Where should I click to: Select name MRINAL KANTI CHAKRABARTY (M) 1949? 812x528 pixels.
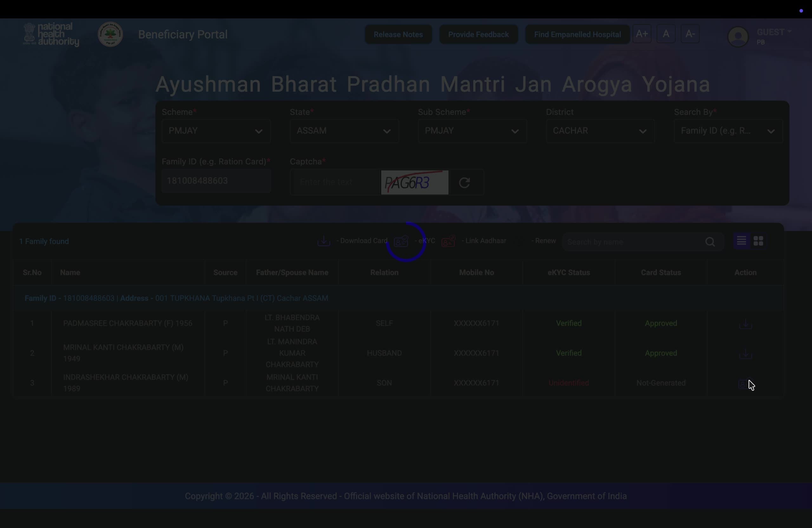[x=123, y=353]
